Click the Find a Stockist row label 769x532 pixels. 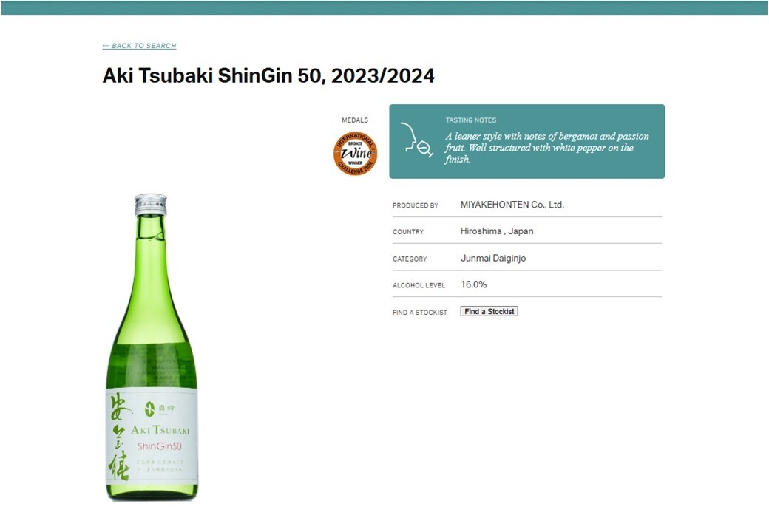[x=420, y=312]
